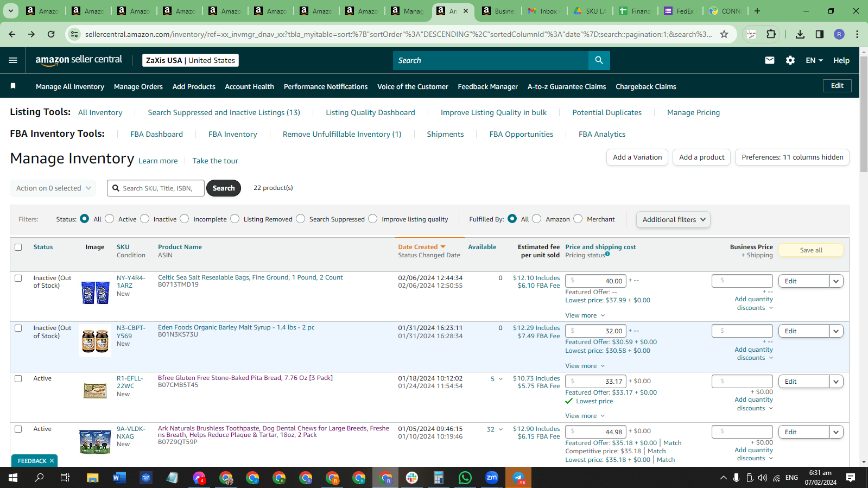
Task: Click Save all button
Action: (811, 250)
